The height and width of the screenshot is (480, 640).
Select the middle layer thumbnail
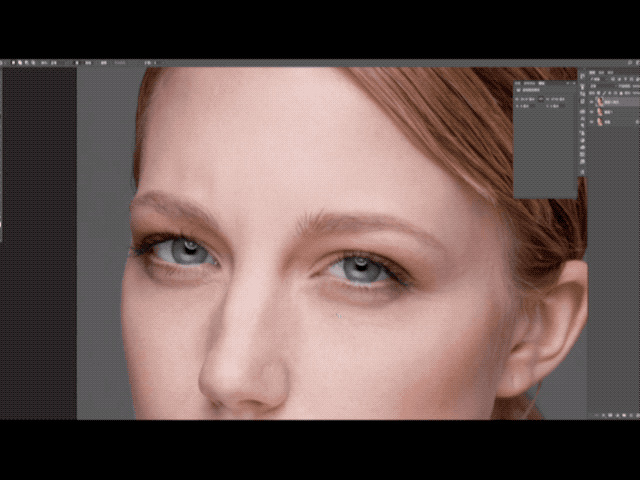600,112
